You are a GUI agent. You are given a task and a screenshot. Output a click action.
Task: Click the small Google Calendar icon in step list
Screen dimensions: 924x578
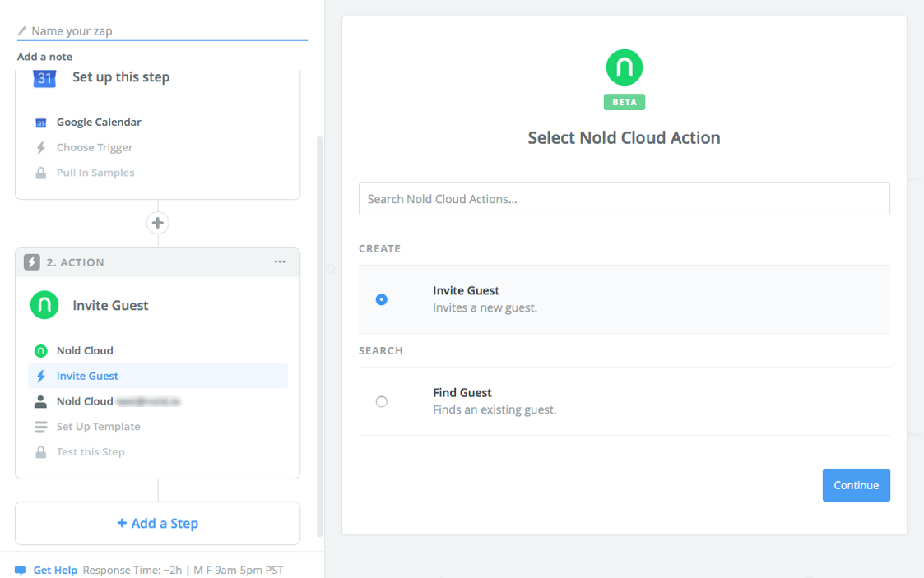(40, 123)
